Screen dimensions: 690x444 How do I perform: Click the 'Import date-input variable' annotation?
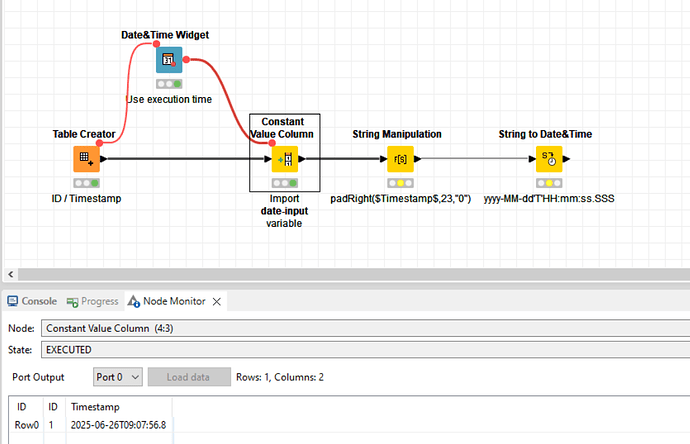pos(284,211)
